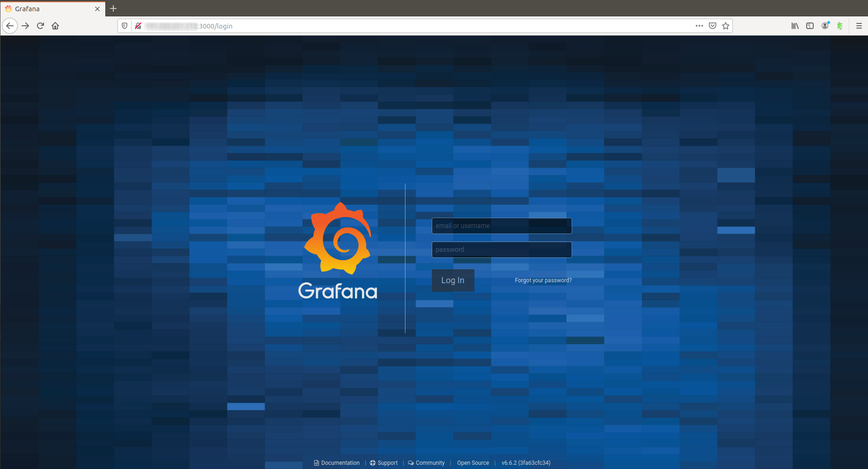
Task: Go back with the browser back arrow
Action: point(10,26)
